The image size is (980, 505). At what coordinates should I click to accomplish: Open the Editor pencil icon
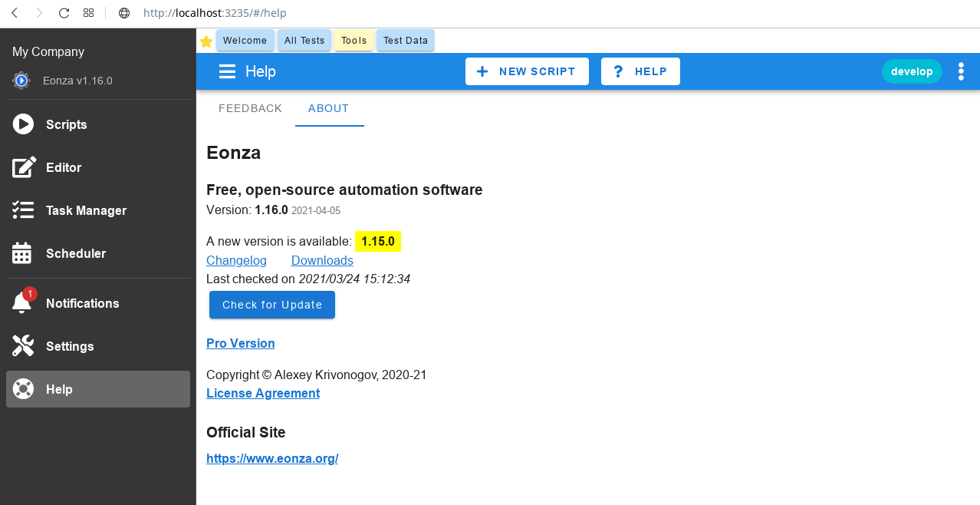click(23, 167)
